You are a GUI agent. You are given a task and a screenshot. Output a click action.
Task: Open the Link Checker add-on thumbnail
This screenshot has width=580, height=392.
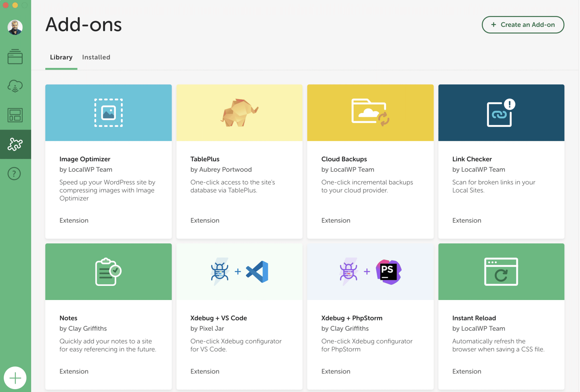(501, 113)
